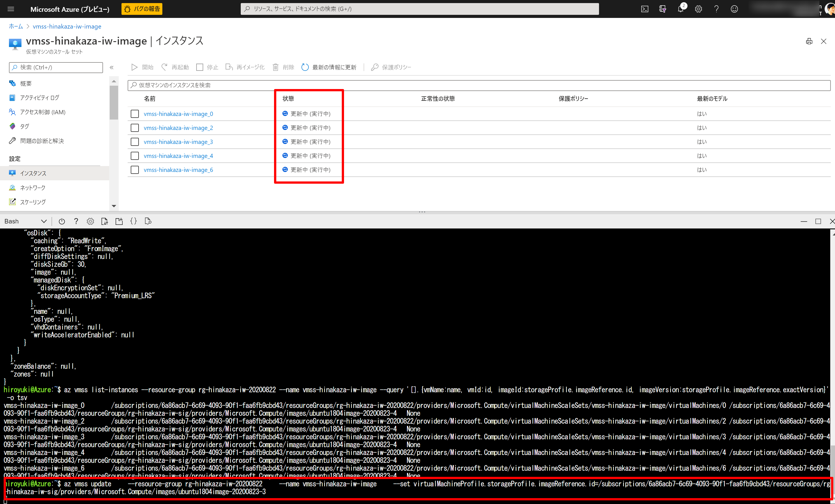Click the print icon for the blade
The image size is (835, 504).
tap(809, 41)
